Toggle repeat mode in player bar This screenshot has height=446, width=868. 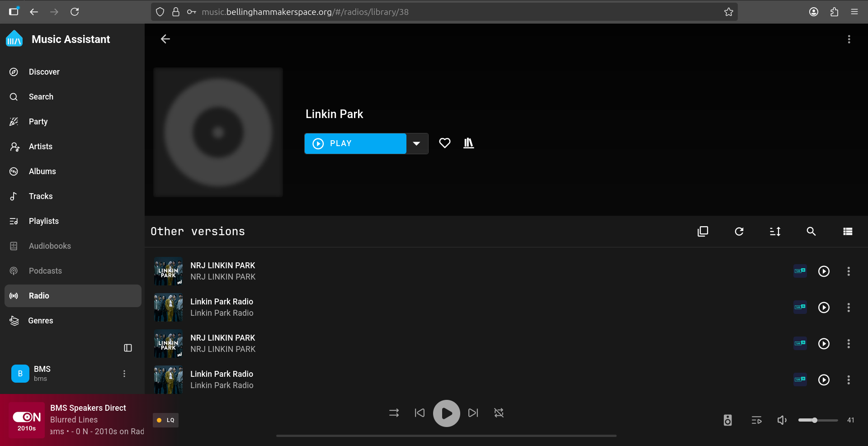(499, 413)
